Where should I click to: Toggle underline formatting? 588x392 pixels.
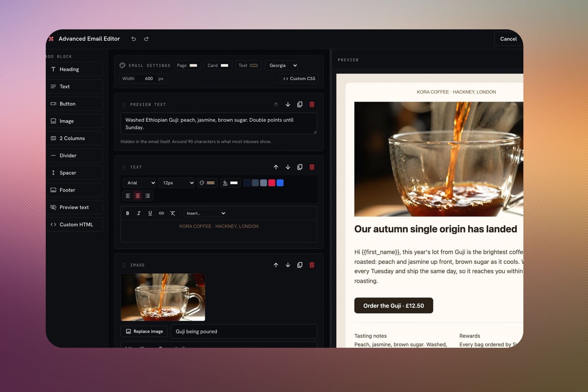pos(150,213)
